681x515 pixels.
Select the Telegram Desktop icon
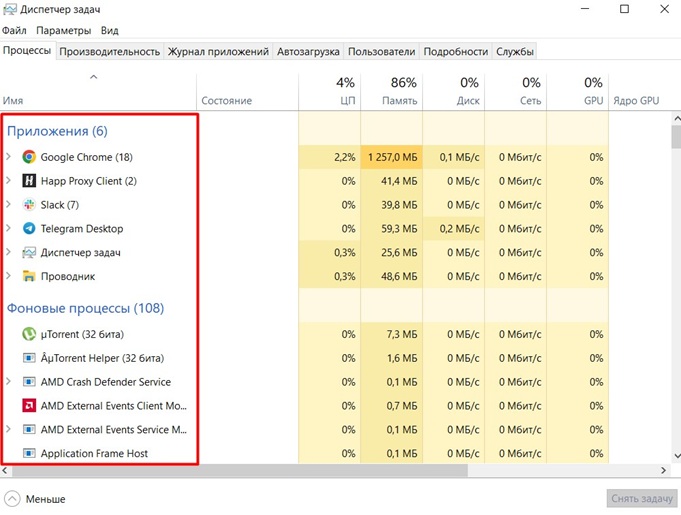tap(29, 228)
